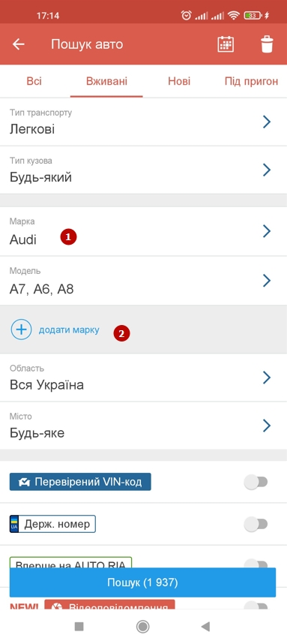Open Область Вся Україна chevron
The image size is (287, 644).
click(267, 378)
